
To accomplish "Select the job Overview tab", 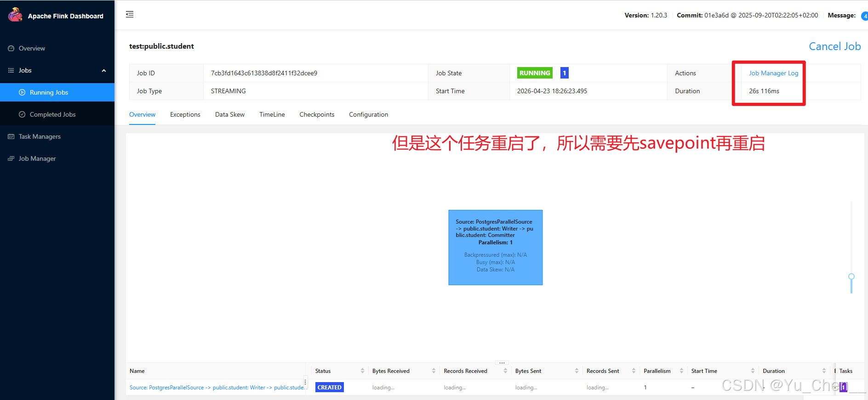I will [x=142, y=114].
